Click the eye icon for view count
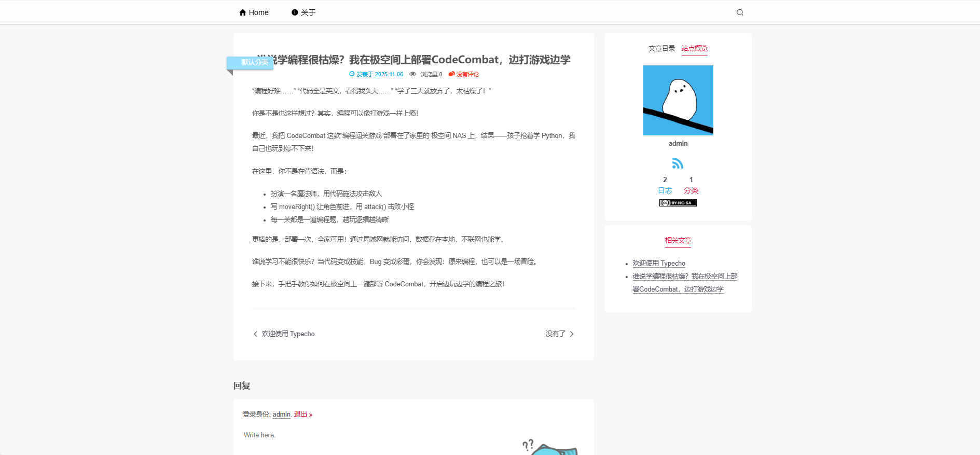 [412, 74]
